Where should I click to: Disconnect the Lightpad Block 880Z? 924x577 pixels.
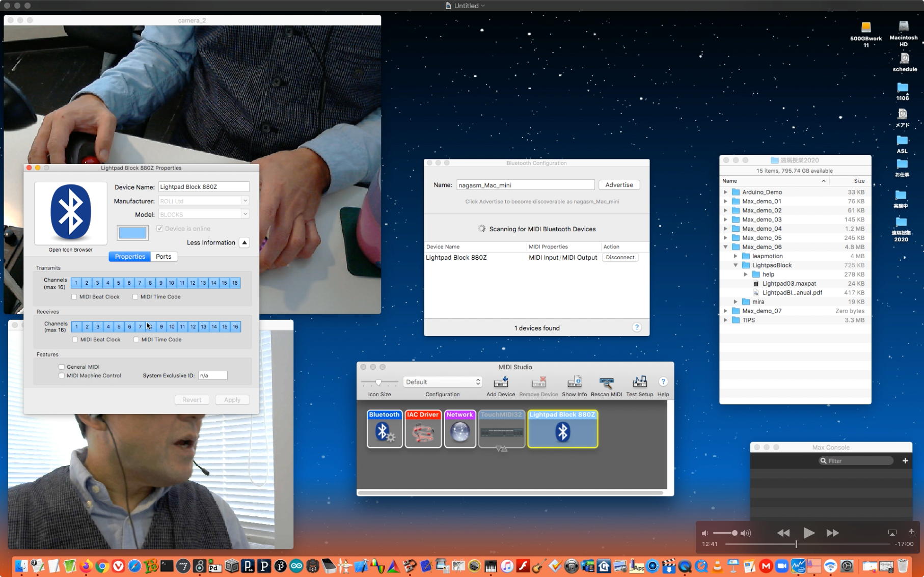(x=620, y=258)
